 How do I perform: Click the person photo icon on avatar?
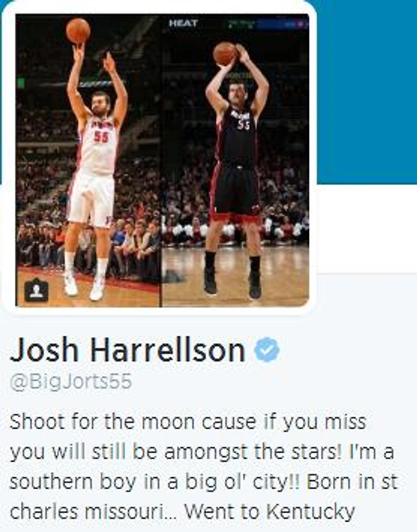coord(37,290)
